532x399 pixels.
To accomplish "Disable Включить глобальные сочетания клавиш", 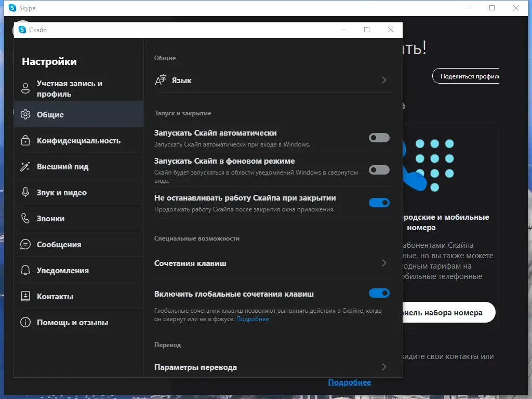I will [x=379, y=293].
